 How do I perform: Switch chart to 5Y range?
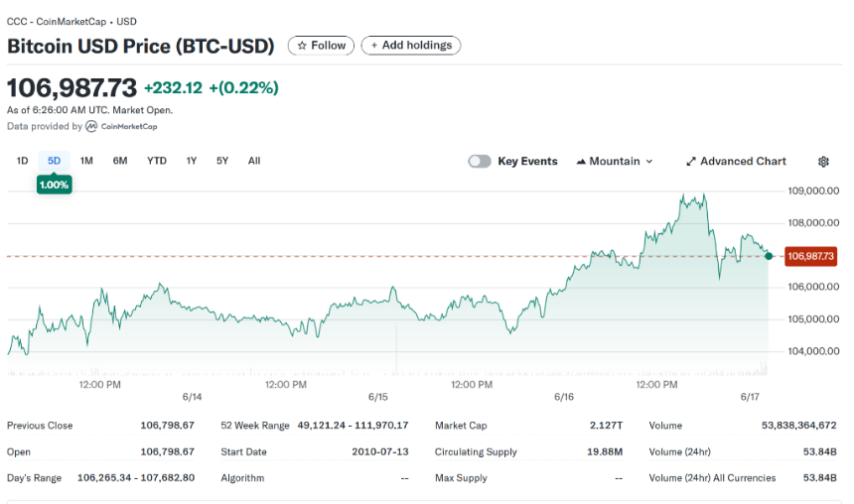coord(222,161)
